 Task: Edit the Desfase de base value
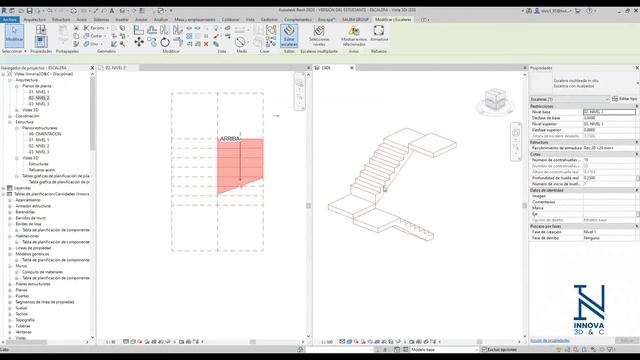tap(609, 118)
